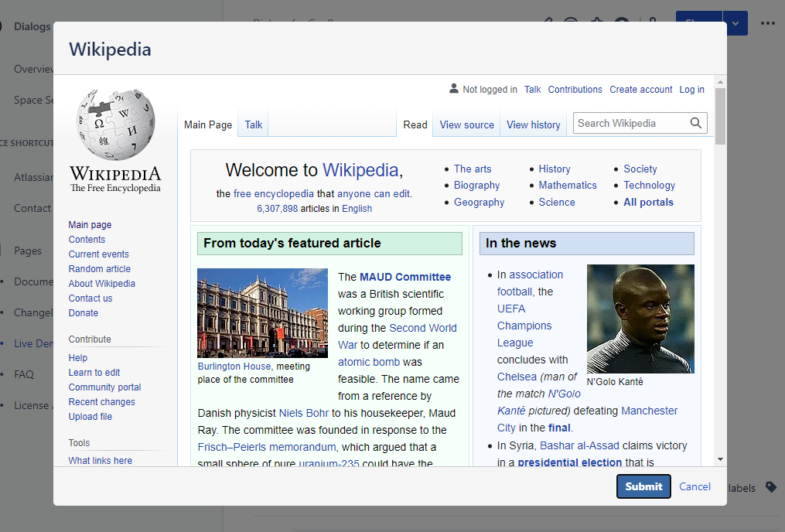Image resolution: width=785 pixels, height=532 pixels.
Task: Click the About Wikipedia link
Action: tap(101, 283)
